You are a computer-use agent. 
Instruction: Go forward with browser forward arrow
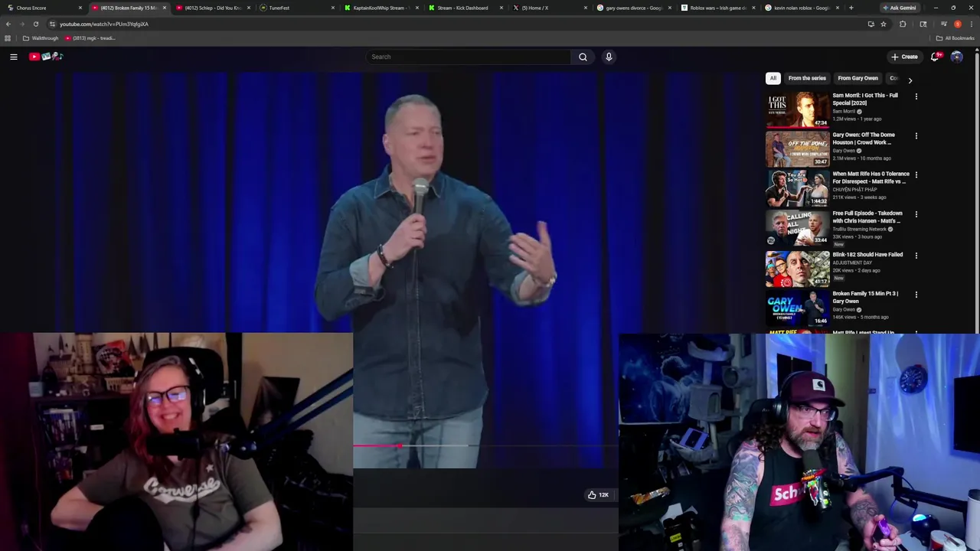click(x=22, y=24)
